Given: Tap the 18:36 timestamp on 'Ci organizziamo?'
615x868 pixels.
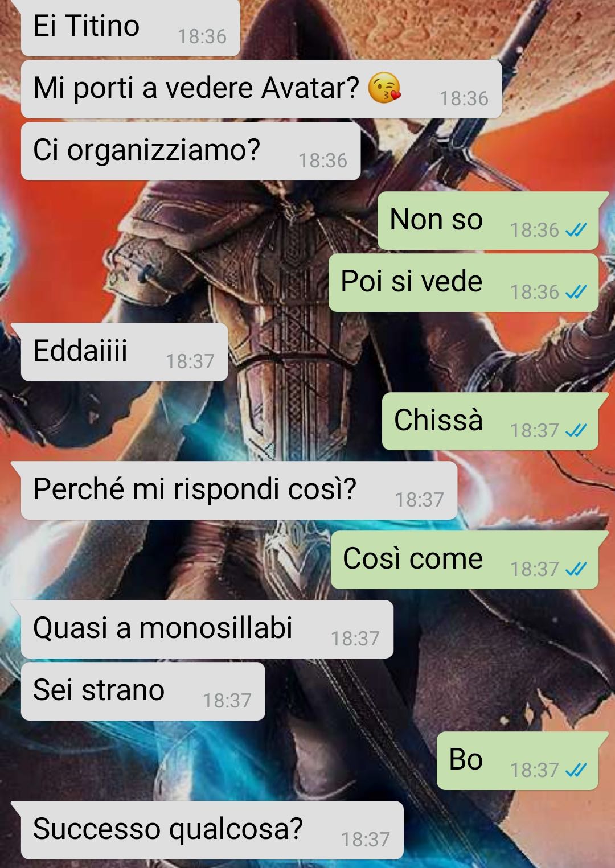Looking at the screenshot, I should click(323, 161).
